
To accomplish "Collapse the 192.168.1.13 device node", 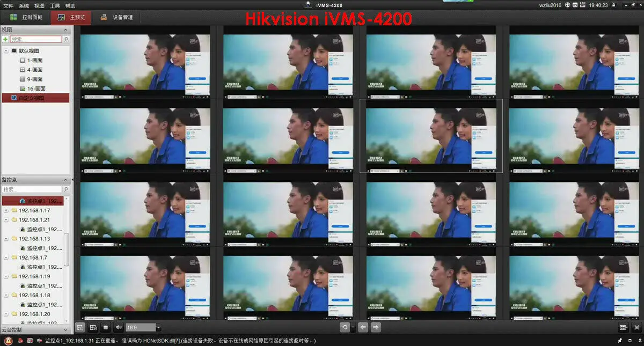I will point(6,239).
